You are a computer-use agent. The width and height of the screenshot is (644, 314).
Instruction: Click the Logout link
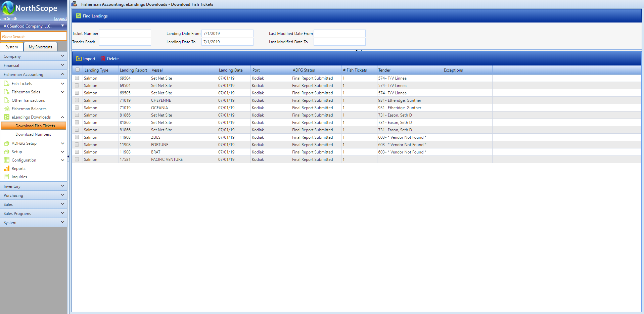[60, 18]
